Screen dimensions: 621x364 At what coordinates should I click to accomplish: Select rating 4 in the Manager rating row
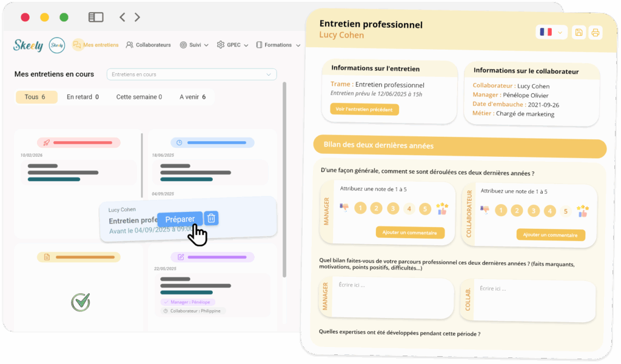click(x=409, y=209)
